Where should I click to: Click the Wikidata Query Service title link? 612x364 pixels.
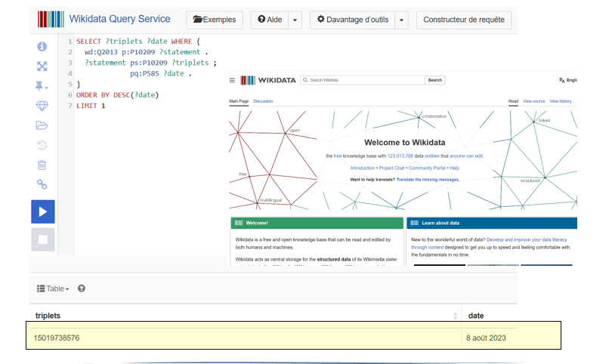coord(120,19)
